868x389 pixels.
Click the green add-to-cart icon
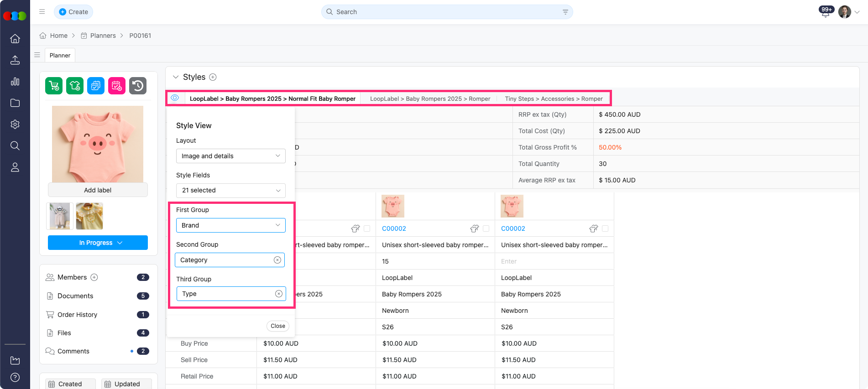pyautogui.click(x=54, y=86)
